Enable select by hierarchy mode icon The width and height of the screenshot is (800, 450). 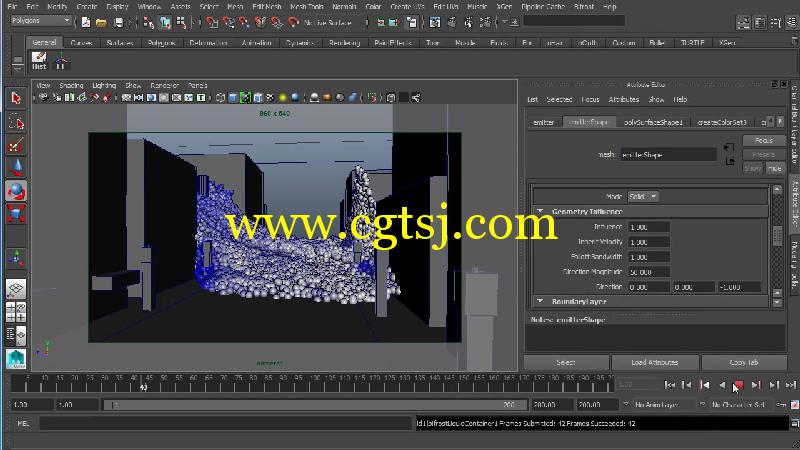[148, 22]
